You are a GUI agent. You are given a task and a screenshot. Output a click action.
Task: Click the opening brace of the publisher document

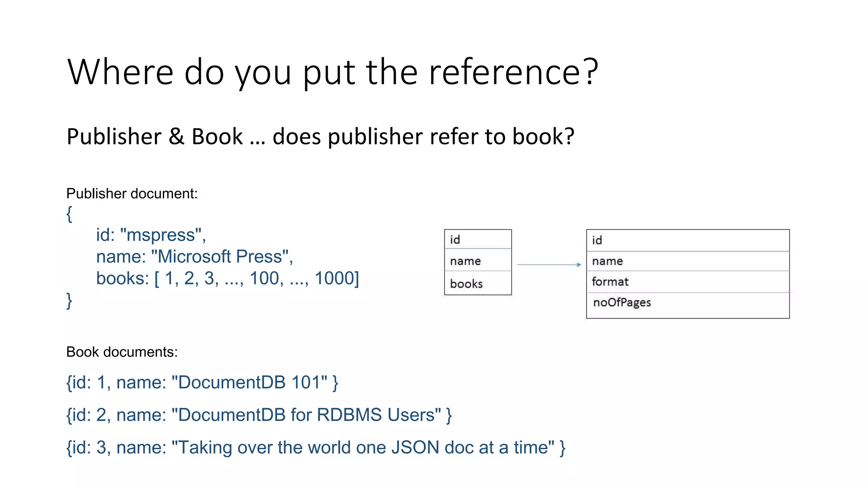pos(70,213)
